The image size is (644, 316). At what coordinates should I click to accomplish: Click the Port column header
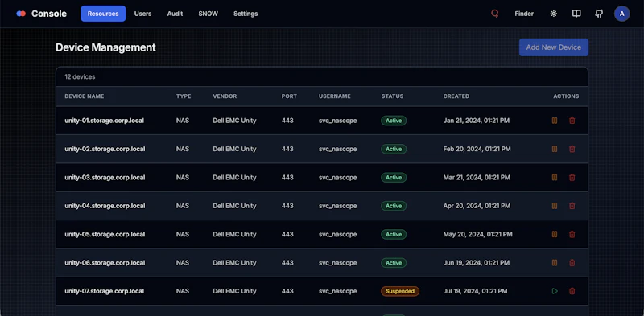[x=289, y=96]
